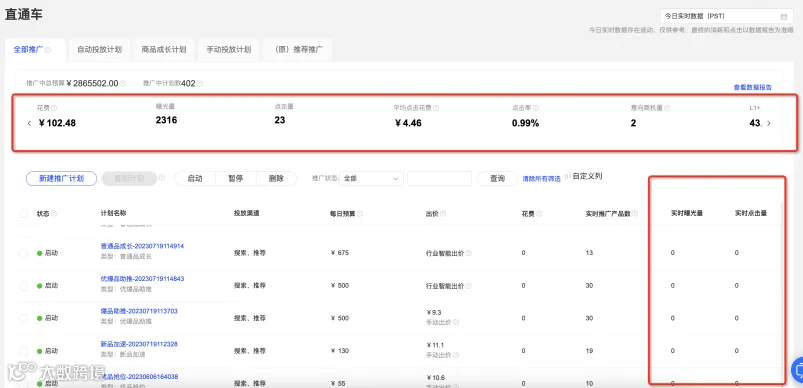This screenshot has height=388, width=803.
Task: Check the box for 爆品助推-20230719113703
Action: [24, 318]
